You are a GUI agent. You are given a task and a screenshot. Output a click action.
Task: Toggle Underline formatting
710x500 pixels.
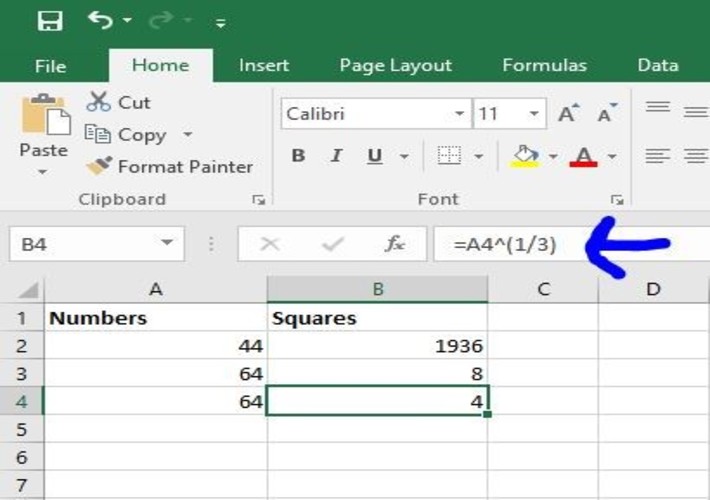pyautogui.click(x=375, y=156)
